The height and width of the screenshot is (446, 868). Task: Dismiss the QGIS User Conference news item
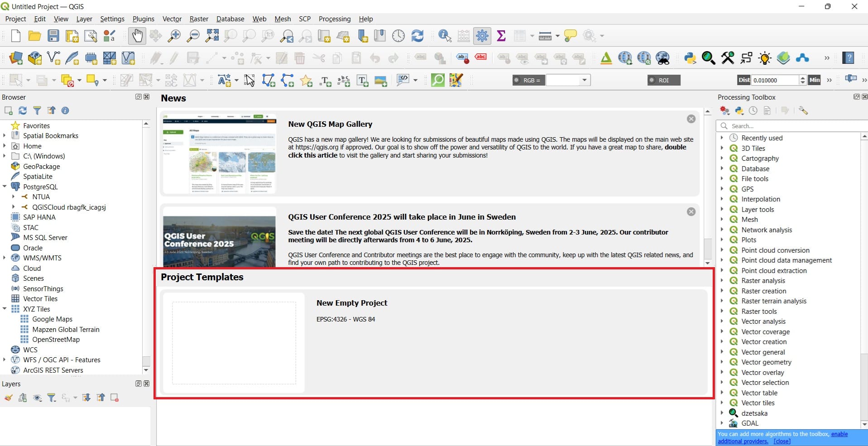(x=691, y=211)
